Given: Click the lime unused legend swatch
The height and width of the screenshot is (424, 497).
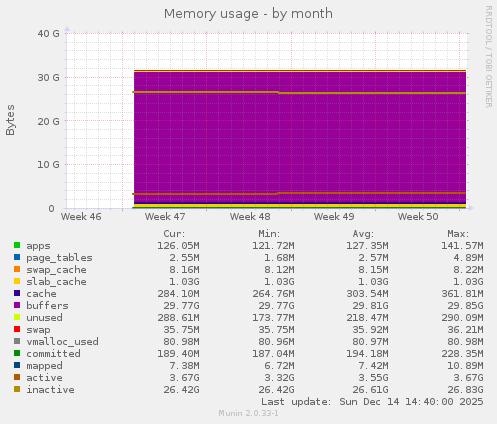Looking at the screenshot, I should pos(17,317).
